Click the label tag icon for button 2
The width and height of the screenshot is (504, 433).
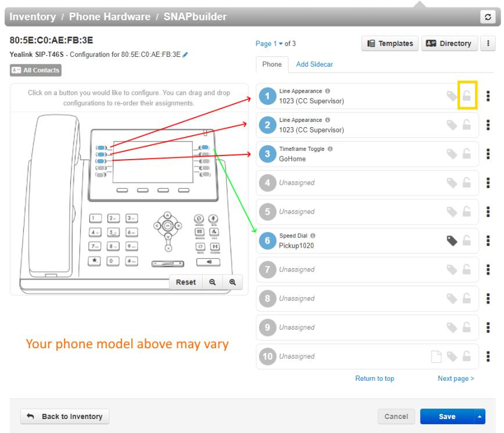click(x=452, y=125)
